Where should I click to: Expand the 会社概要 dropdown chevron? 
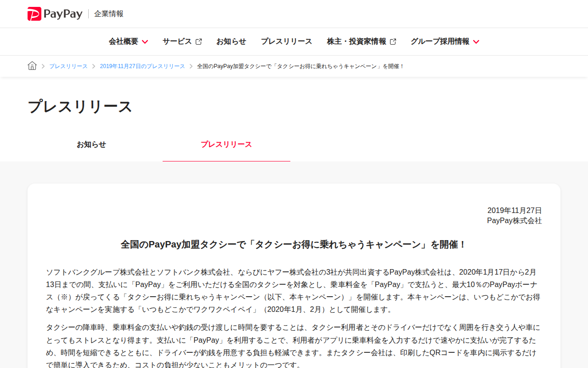pos(145,42)
